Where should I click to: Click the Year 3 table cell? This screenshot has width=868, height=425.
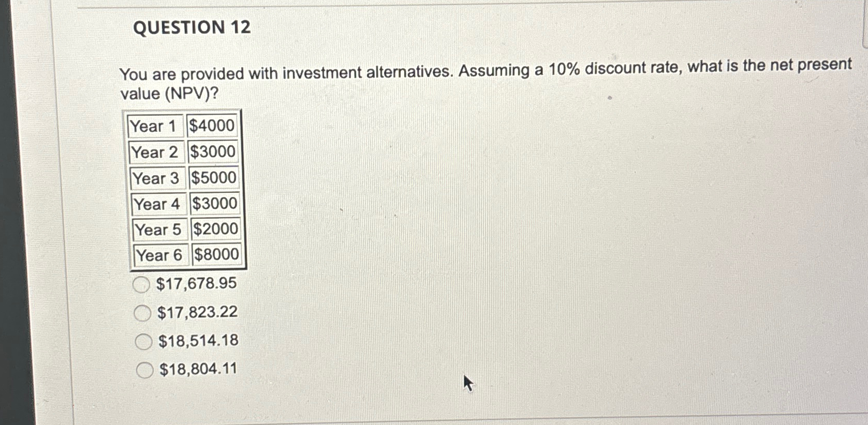click(x=157, y=177)
